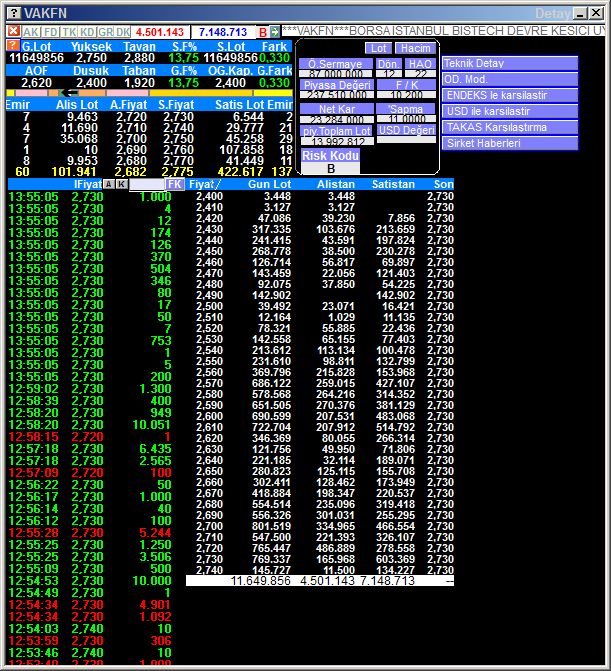This screenshot has height=671, width=611.
Task: Click the Tavan value 2,880
Action: tap(139, 58)
